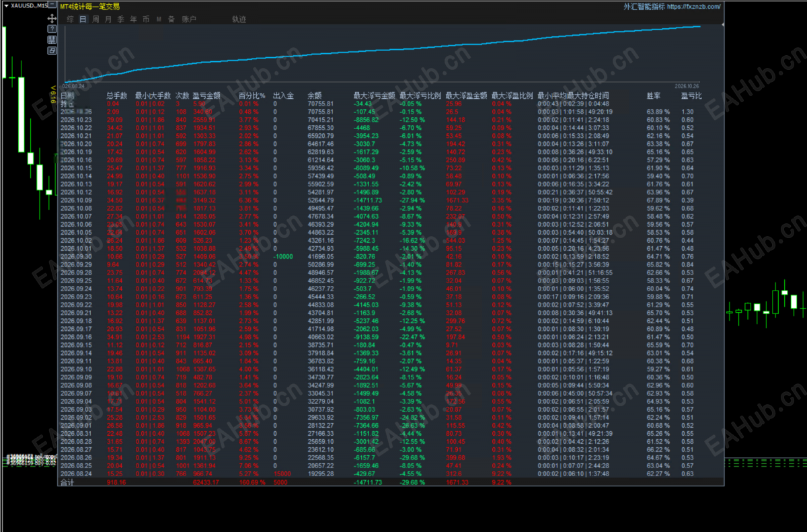The width and height of the screenshot is (807, 532).
Task: Open the 月 monthly statistics tab
Action: click(108, 20)
